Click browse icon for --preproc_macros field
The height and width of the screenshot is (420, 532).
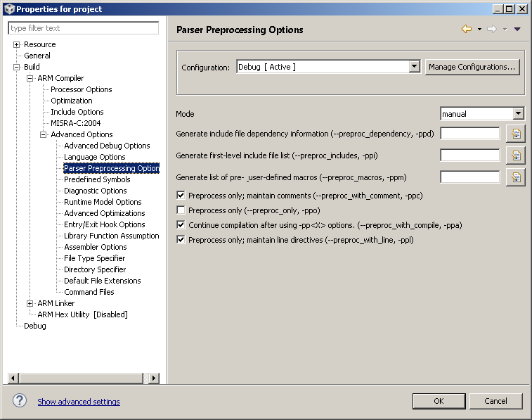click(516, 177)
